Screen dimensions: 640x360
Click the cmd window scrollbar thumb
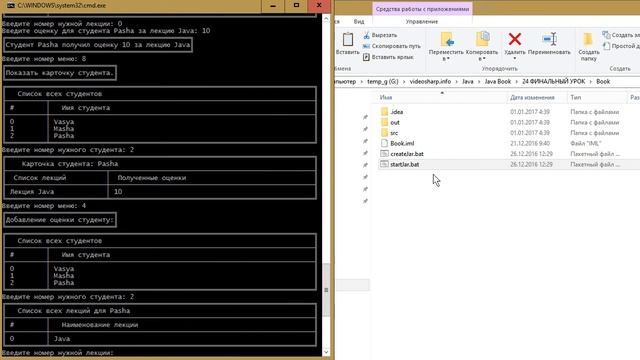point(326,290)
